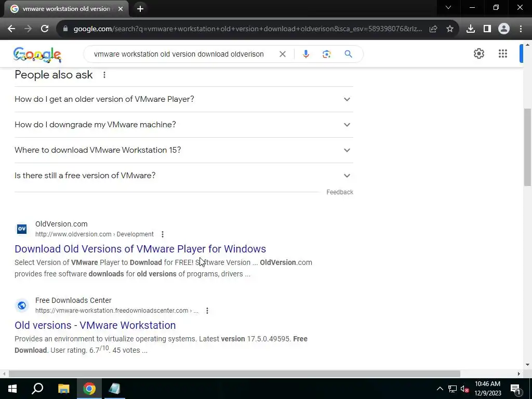Open Chrome three-dot menu
The height and width of the screenshot is (399, 532).
pos(521,29)
